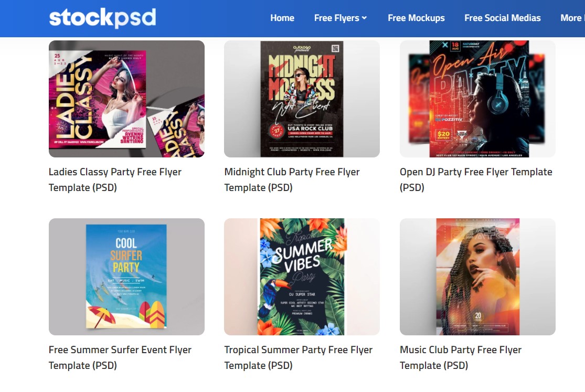Click the QR code on Midnight Madness flyer
This screenshot has height=392, width=585.
(x=335, y=48)
